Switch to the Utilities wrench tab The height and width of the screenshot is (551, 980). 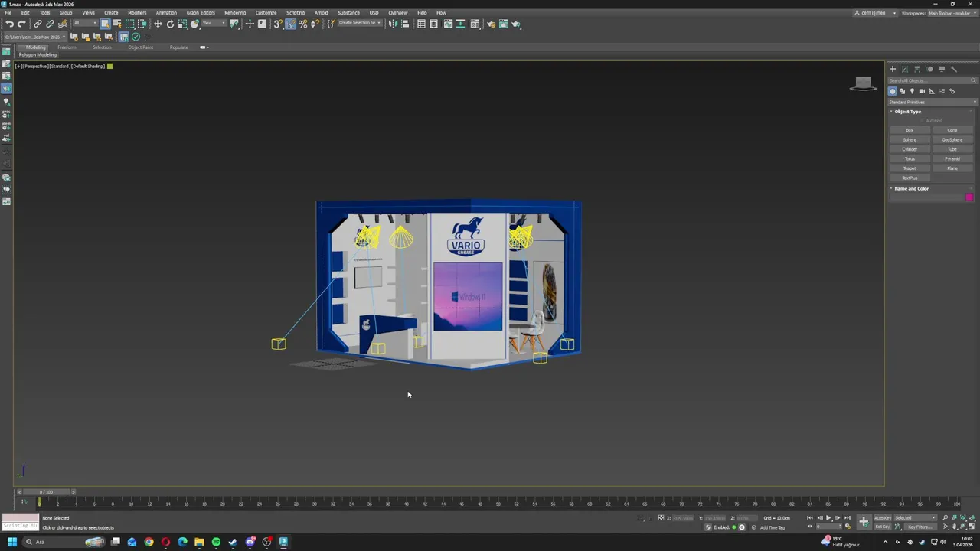pos(954,69)
